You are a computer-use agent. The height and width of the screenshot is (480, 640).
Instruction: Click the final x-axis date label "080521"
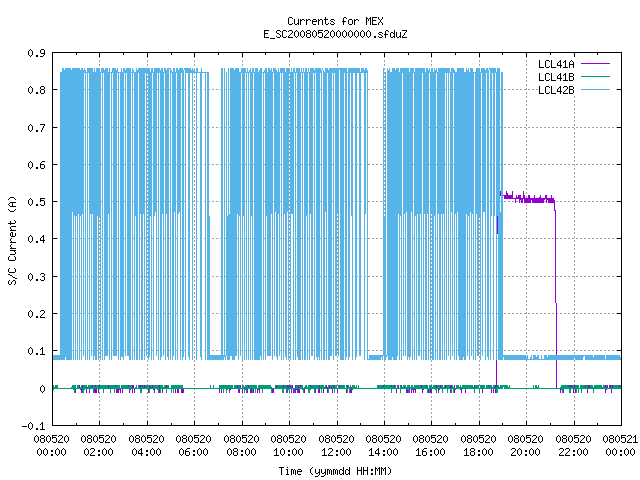click(x=620, y=439)
